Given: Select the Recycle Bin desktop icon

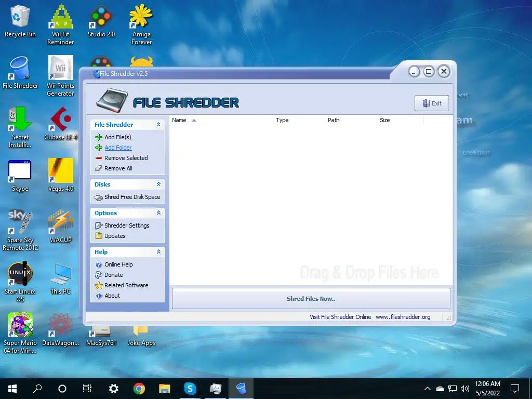Looking at the screenshot, I should 20,21.
